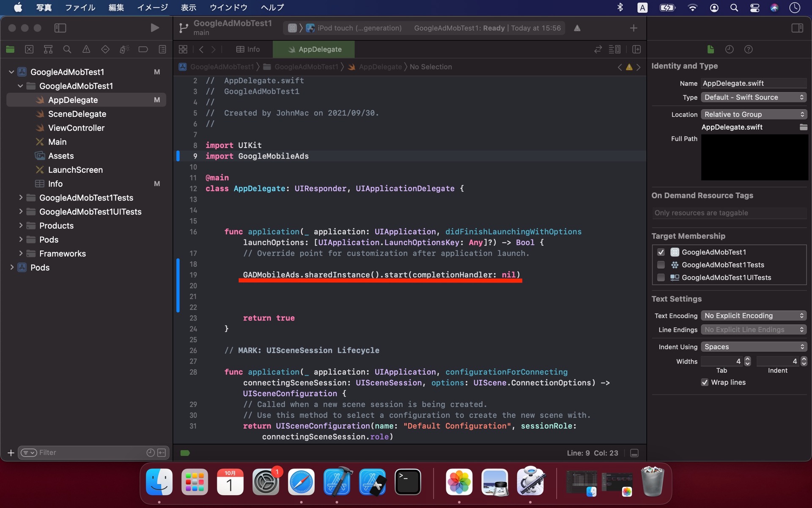
Task: Open Text Encoding dropdown
Action: coord(754,316)
